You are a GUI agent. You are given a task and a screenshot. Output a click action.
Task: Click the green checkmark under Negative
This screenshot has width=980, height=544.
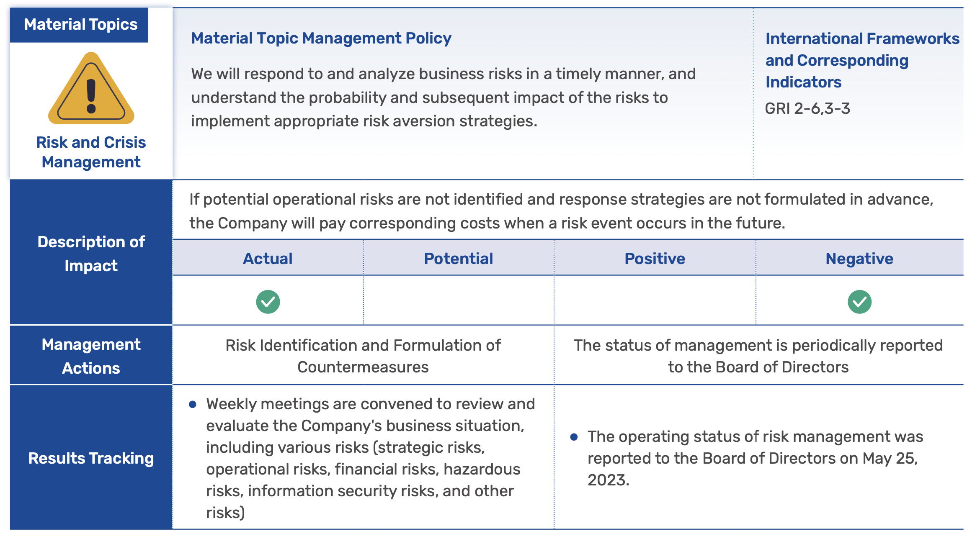(x=859, y=302)
